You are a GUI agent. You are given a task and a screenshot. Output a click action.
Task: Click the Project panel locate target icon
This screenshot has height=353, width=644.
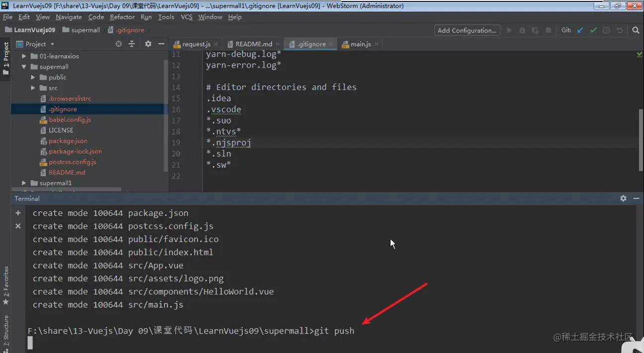(x=119, y=44)
